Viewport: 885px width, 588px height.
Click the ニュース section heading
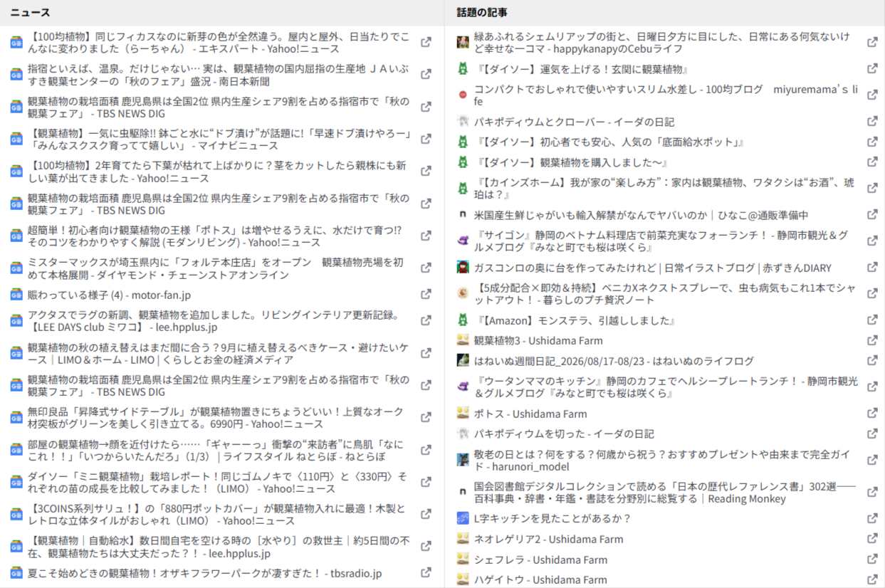(x=29, y=13)
